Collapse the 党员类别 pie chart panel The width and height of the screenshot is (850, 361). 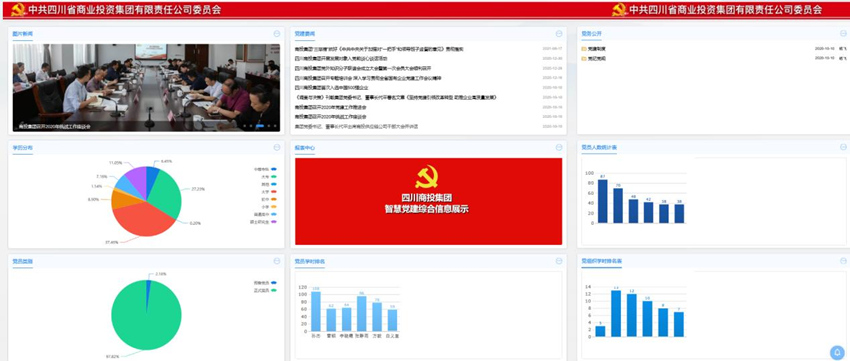pyautogui.click(x=276, y=261)
